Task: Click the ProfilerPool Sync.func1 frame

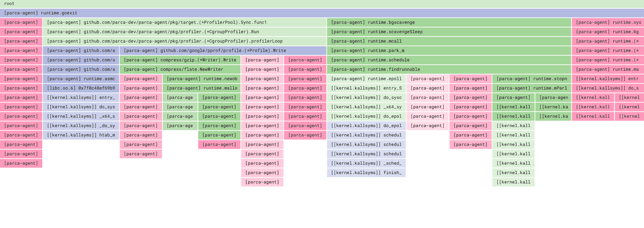Action: point(184,22)
